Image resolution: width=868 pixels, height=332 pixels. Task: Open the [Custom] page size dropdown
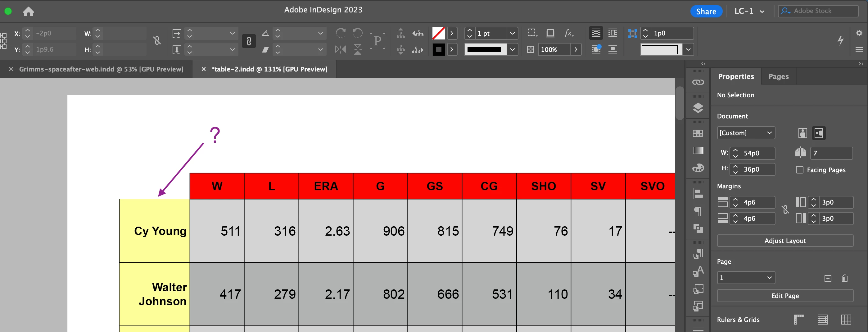(746, 133)
